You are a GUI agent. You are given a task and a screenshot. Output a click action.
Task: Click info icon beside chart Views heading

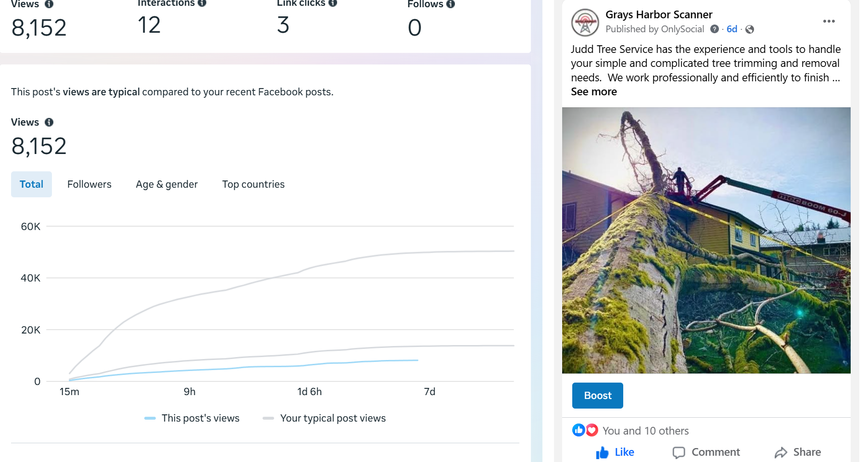(49, 122)
